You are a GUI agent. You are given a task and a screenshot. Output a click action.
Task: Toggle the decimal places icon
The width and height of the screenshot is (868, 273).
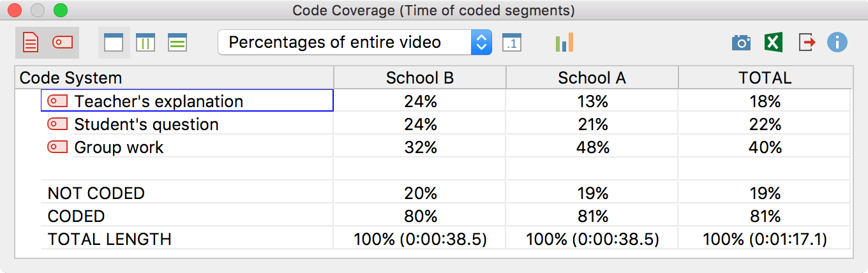(512, 43)
